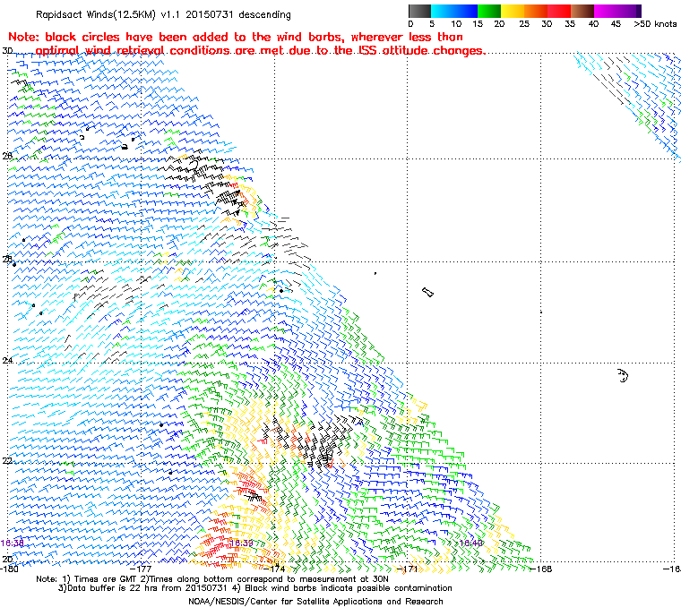
Task: Click the green 15-20 knots legend segment
Action: click(x=489, y=11)
